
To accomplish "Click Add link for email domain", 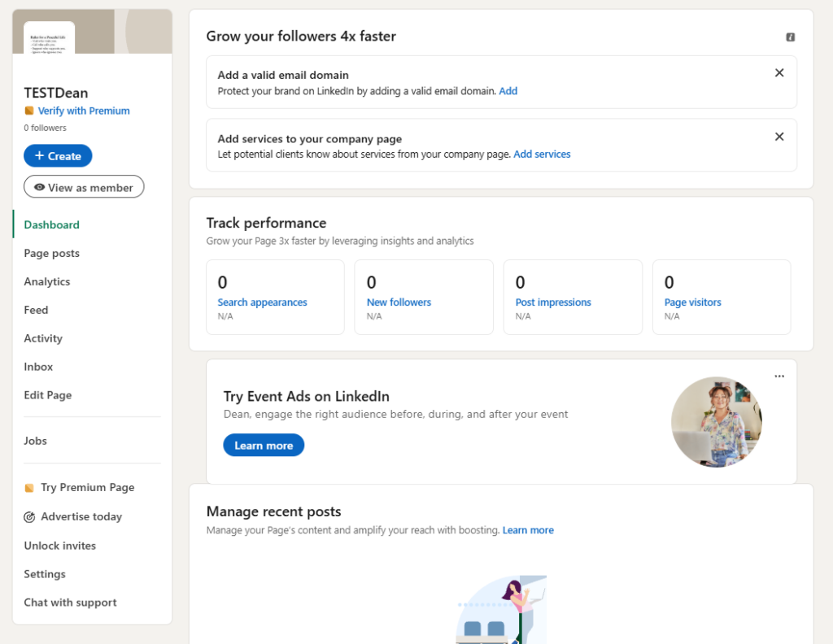I will (x=508, y=91).
